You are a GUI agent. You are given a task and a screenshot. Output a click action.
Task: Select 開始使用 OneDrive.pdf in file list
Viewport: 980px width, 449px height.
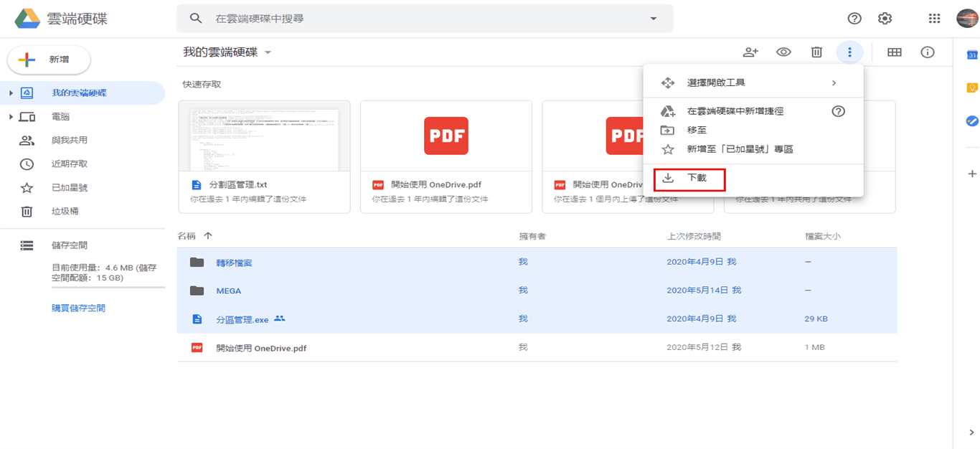[537, 347]
